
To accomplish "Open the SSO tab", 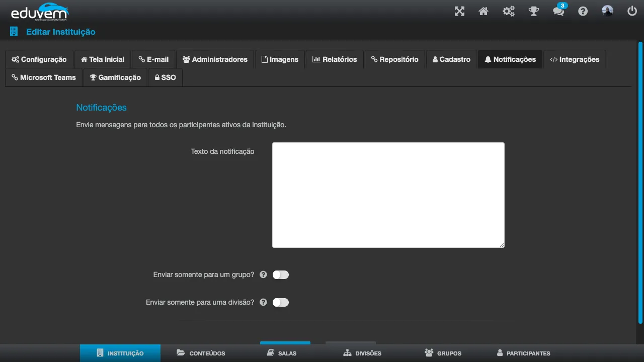I will (x=166, y=77).
